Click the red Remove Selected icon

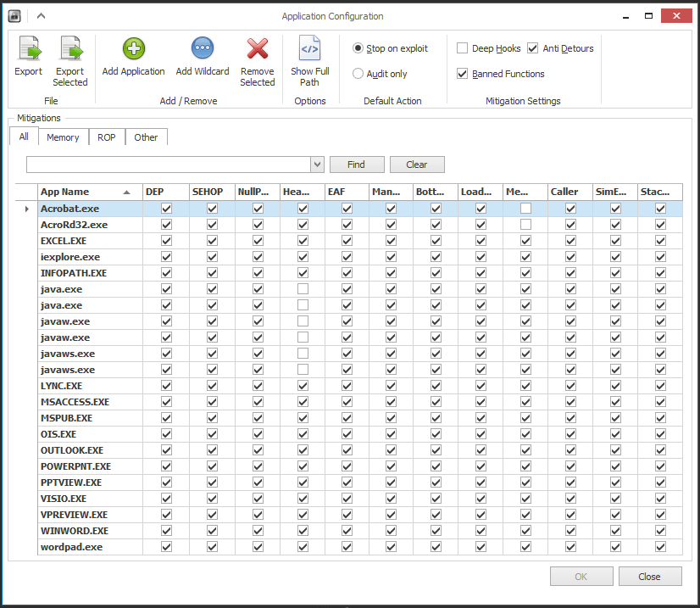coord(258,48)
